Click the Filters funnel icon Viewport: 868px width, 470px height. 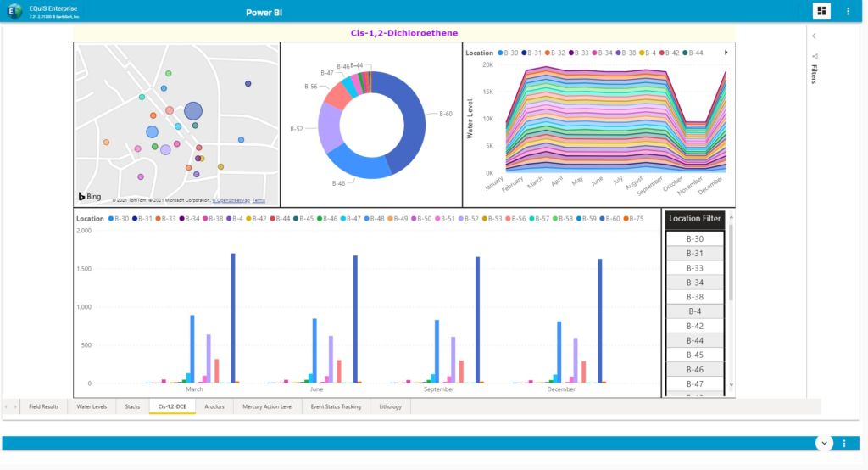coord(815,56)
